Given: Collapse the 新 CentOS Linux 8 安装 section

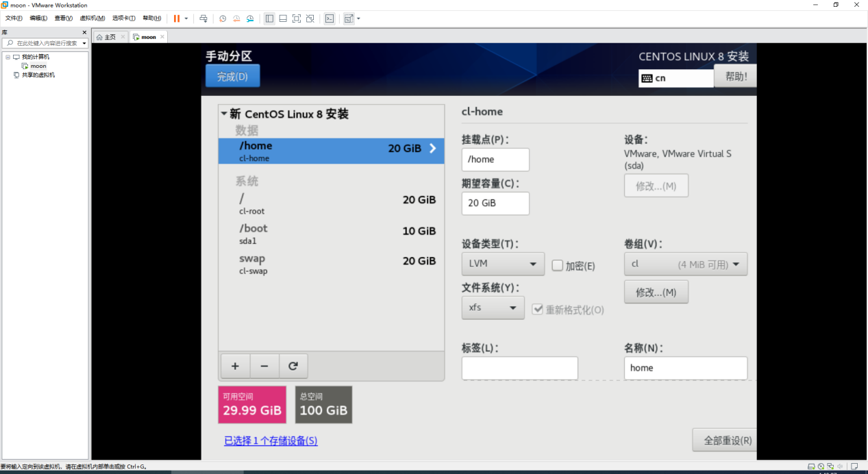Looking at the screenshot, I should [223, 114].
